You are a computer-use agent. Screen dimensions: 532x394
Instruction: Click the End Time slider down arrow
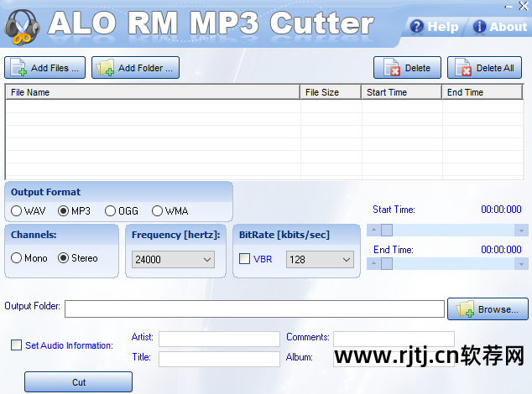click(x=521, y=264)
